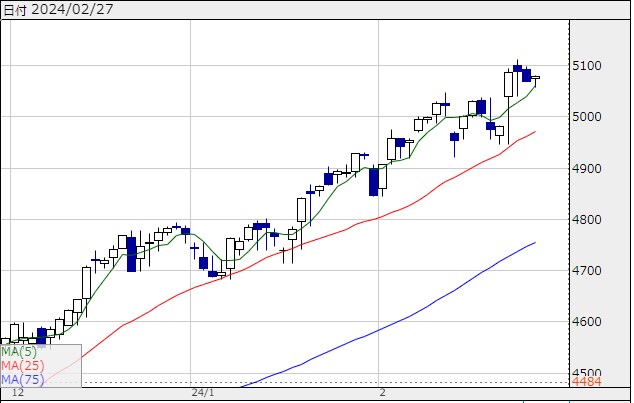Click the 5000 price axis label
634x403 pixels.
click(x=587, y=117)
